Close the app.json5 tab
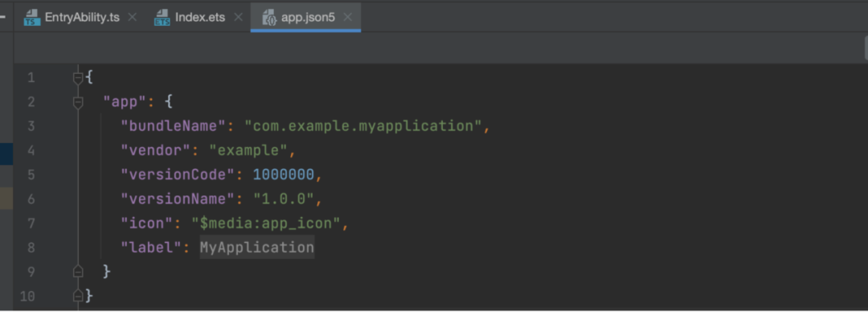Screen dimensions: 868x312 348,17
